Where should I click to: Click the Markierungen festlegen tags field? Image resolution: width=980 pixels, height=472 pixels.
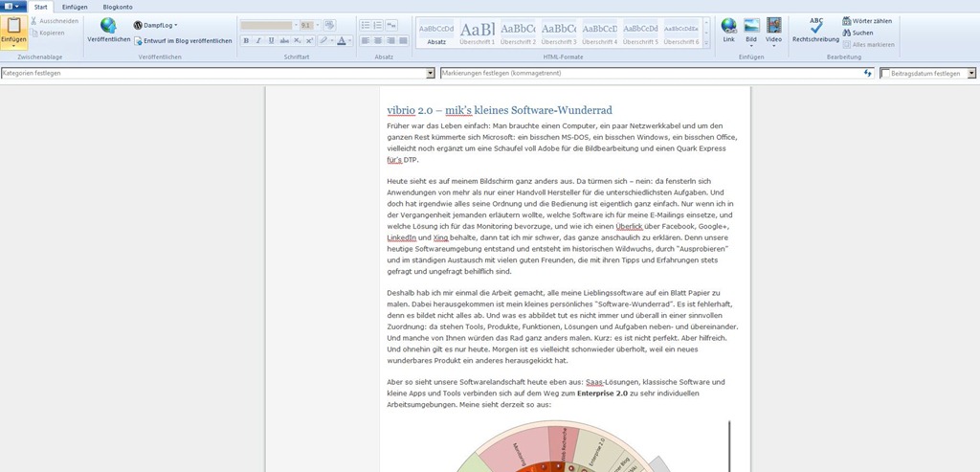(x=651, y=73)
